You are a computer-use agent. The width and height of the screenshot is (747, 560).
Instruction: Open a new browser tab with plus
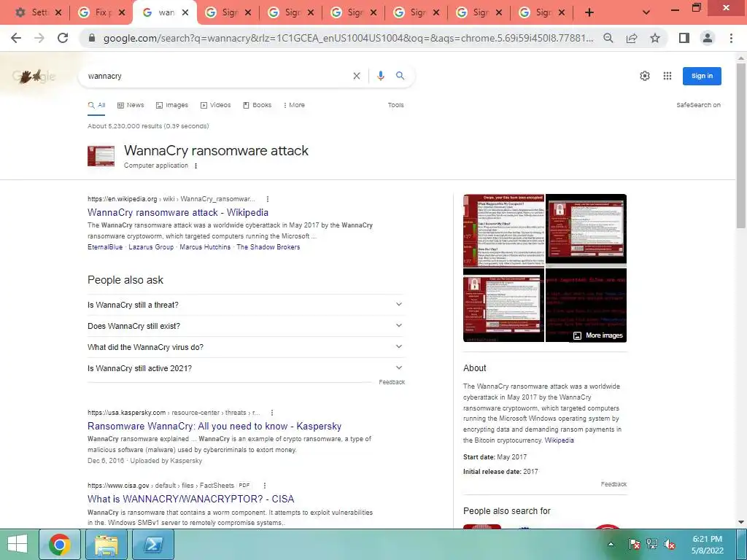click(589, 12)
